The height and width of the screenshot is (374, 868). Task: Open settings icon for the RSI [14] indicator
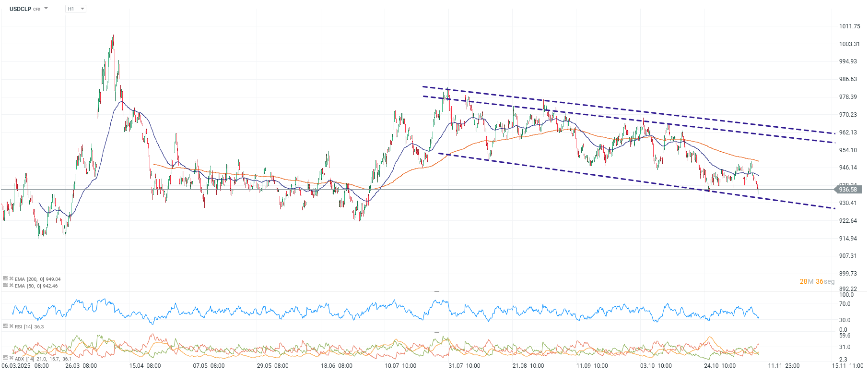tap(5, 326)
